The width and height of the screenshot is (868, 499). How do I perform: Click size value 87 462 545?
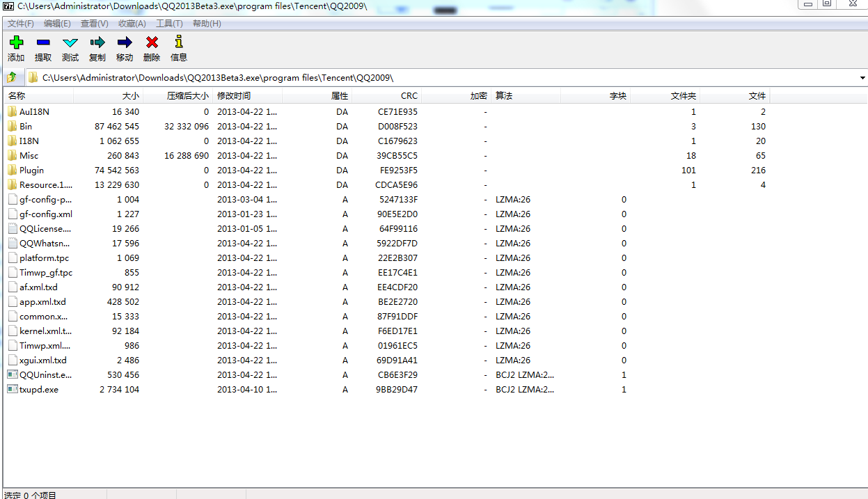117,127
